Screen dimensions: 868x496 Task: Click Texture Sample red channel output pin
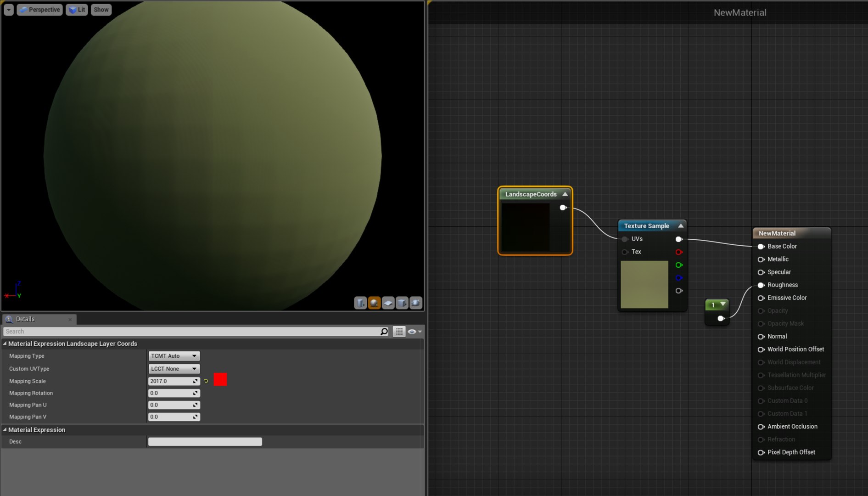point(679,252)
